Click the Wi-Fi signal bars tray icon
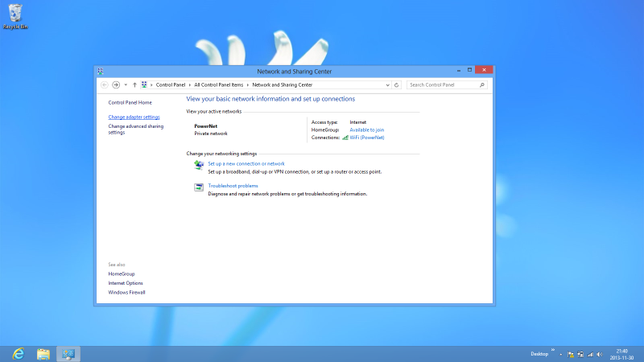 point(589,354)
